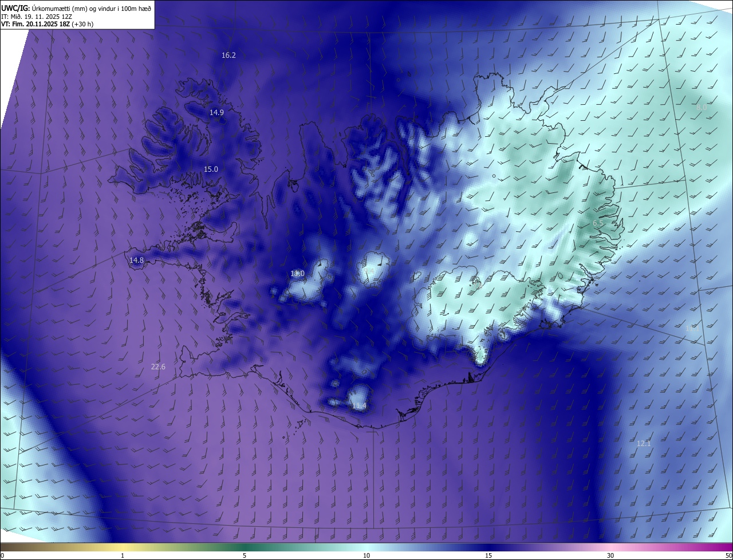The height and width of the screenshot is (560, 733).
Task: Click the color scale tick label 5
Action: coord(245,555)
